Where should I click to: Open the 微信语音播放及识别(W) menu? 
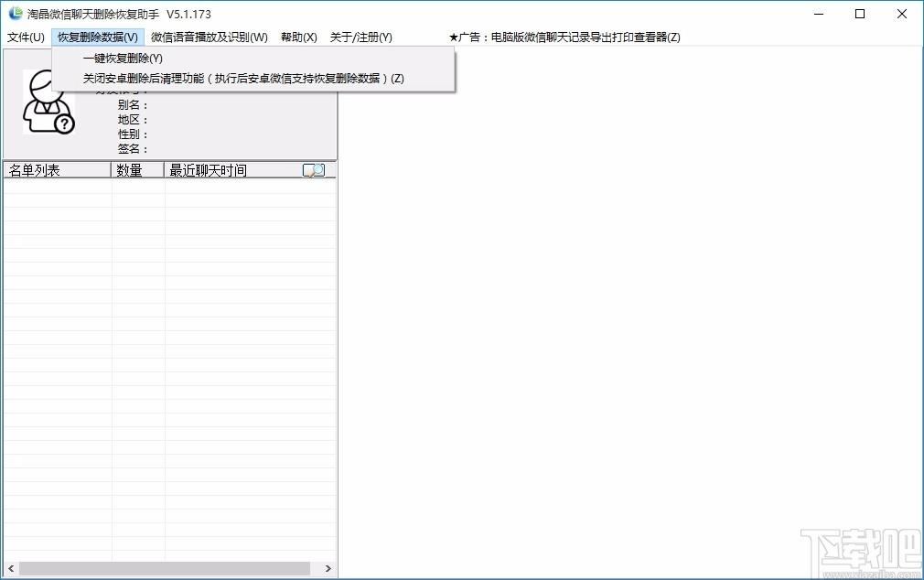point(210,38)
